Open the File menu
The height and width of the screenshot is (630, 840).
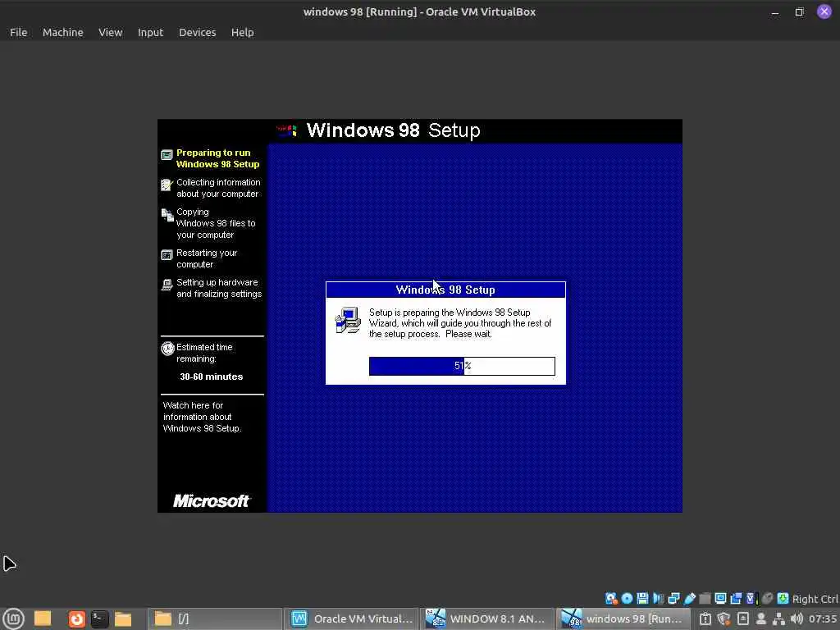pos(18,32)
